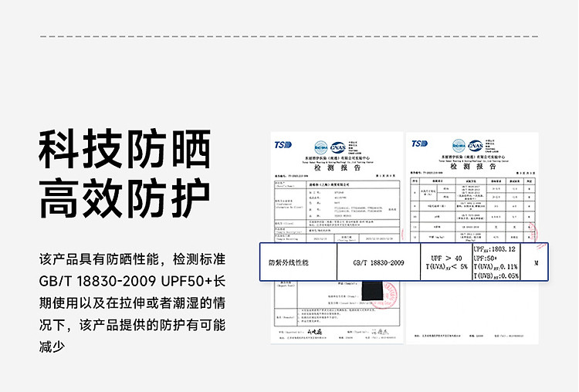Open the left test report document
The image size is (579, 392).
(338, 201)
